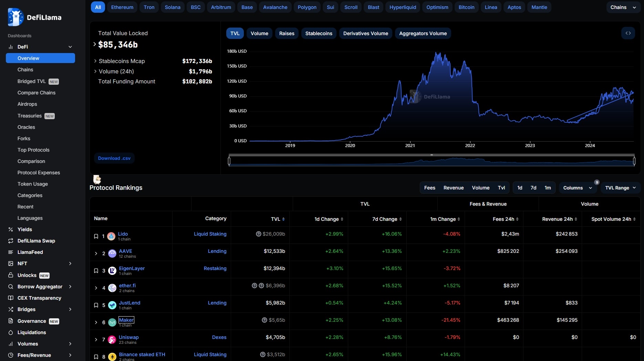
Task: Bookmark the Lido protocol row
Action: [x=96, y=236]
